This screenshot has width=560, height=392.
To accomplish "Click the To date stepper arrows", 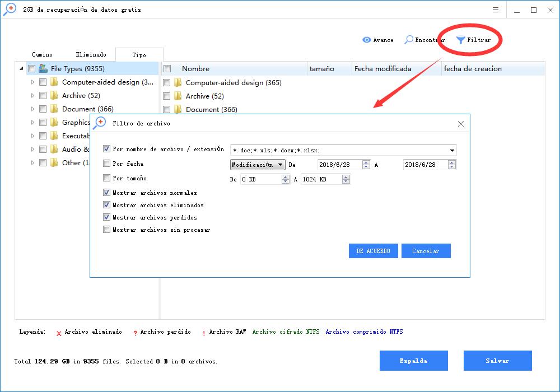I will [452, 165].
